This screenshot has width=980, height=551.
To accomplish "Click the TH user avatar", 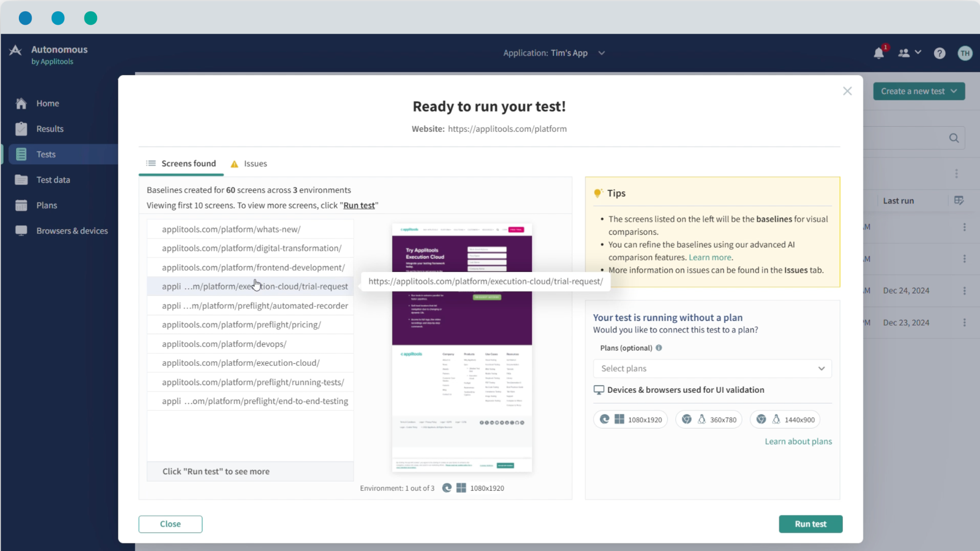I will pyautogui.click(x=965, y=53).
